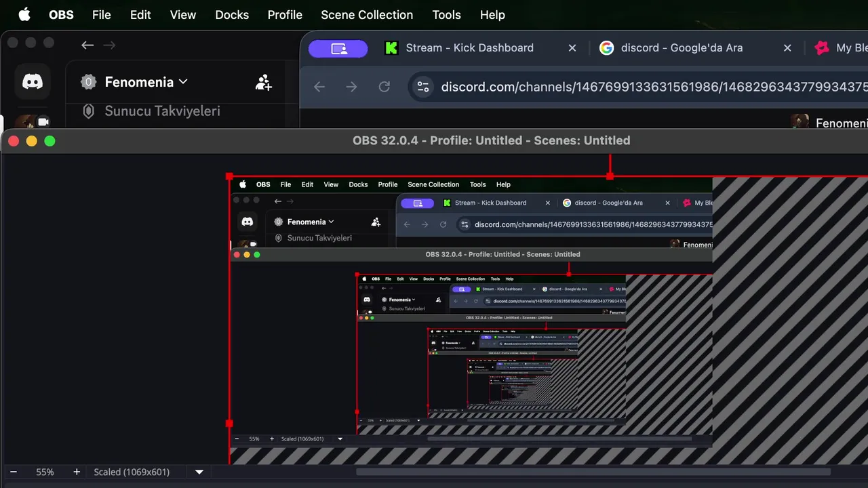Open the Profile menu in top menu bar
Viewport: 868px width, 488px height.
[285, 15]
